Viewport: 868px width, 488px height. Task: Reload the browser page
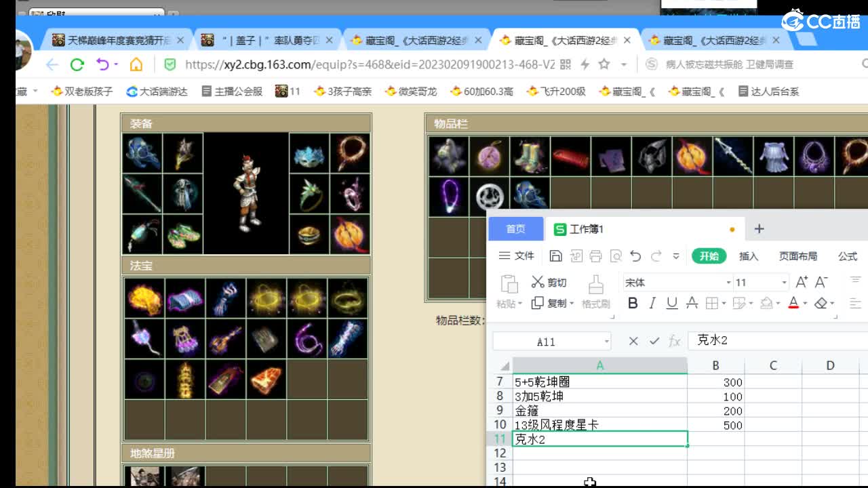point(77,64)
